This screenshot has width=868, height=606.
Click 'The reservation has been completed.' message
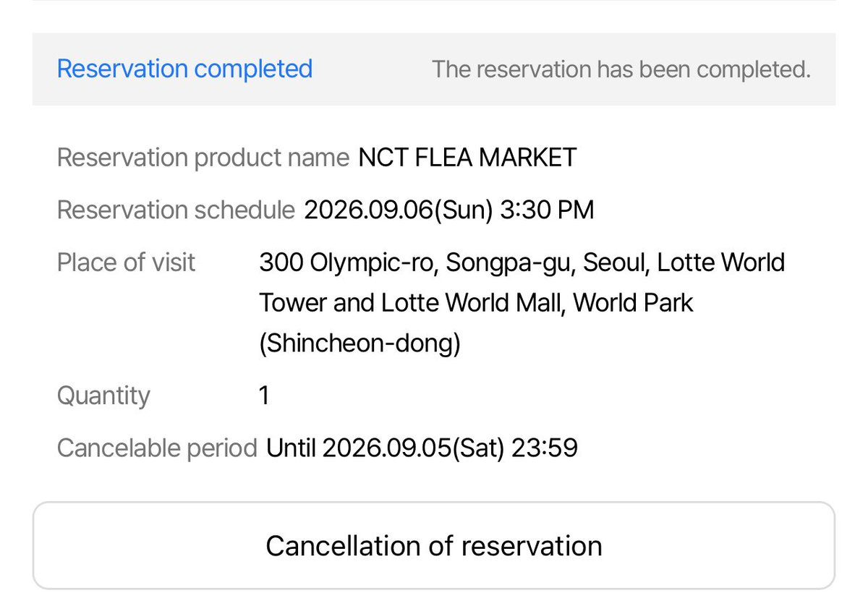tap(621, 69)
